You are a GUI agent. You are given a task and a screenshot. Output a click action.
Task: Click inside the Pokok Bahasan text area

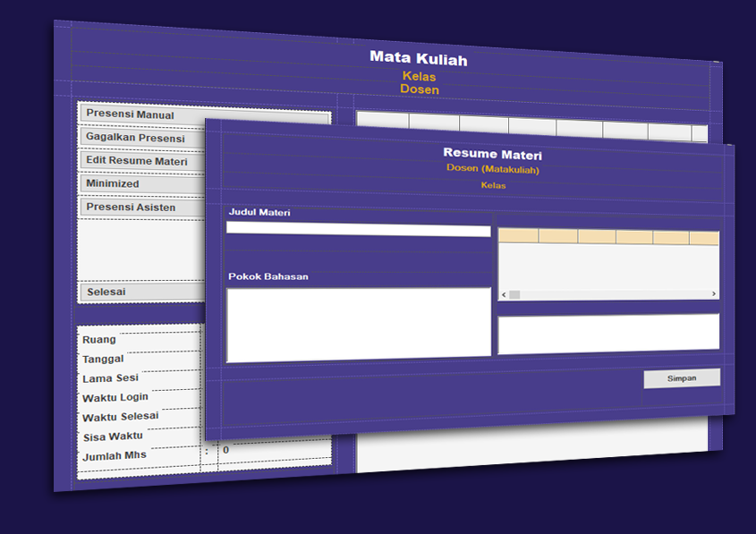tap(358, 325)
